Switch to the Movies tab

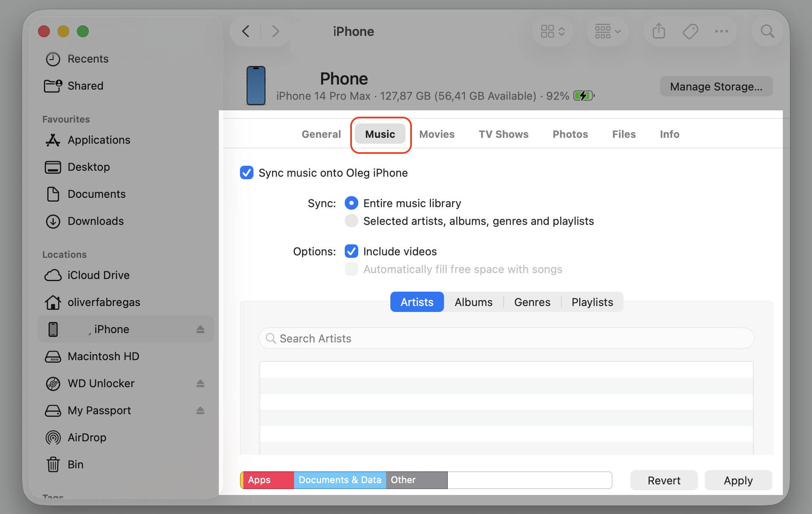pos(437,134)
